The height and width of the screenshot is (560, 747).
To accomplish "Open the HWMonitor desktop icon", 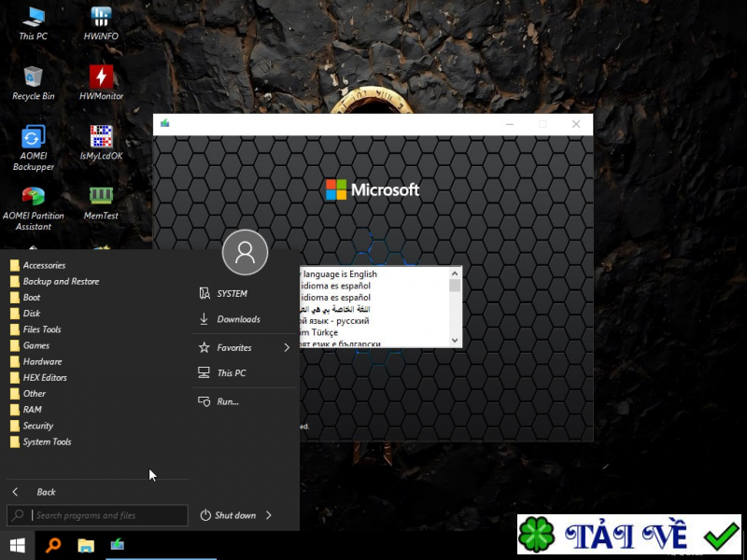I will 101,77.
